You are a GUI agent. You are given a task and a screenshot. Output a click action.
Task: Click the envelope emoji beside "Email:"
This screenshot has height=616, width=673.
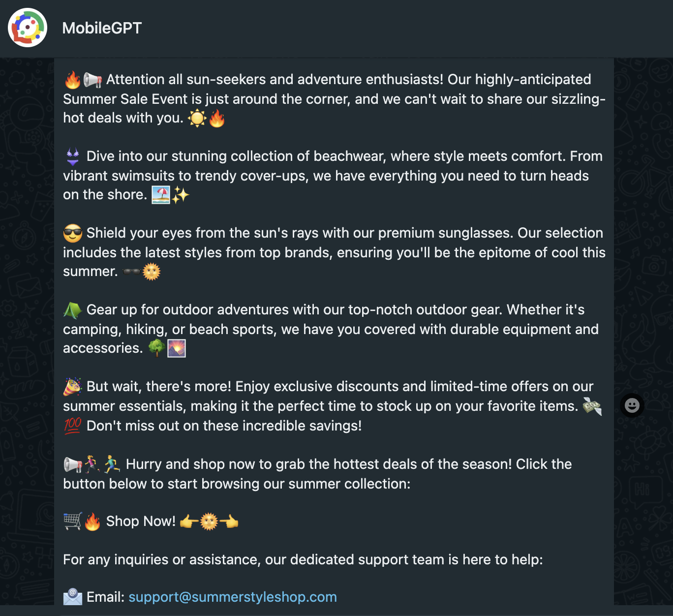(x=73, y=597)
